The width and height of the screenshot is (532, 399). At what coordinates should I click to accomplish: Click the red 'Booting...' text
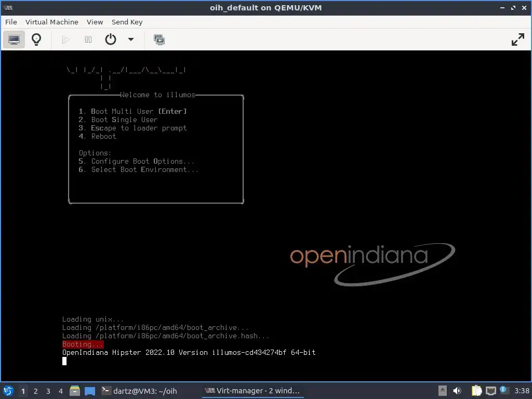click(x=83, y=344)
